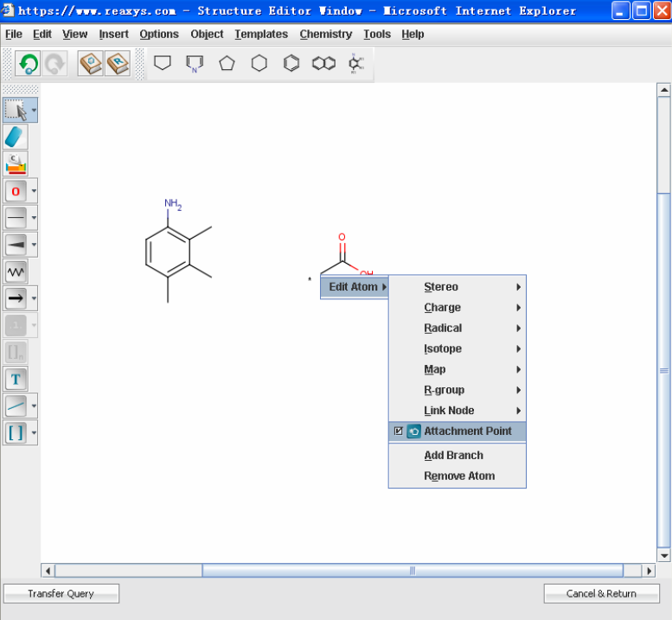This screenshot has height=620, width=672.
Task: Open the Map submenu
Action: click(458, 369)
